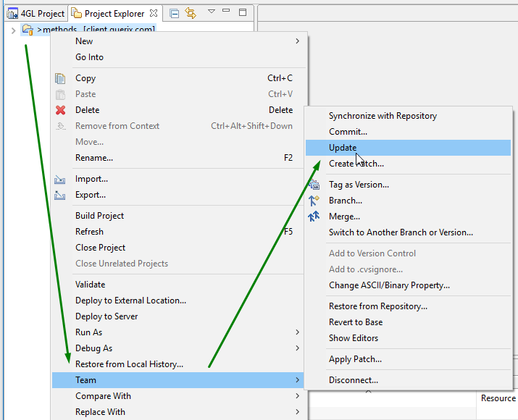Click Commit... in Team submenu
The height and width of the screenshot is (420, 518).
click(348, 132)
